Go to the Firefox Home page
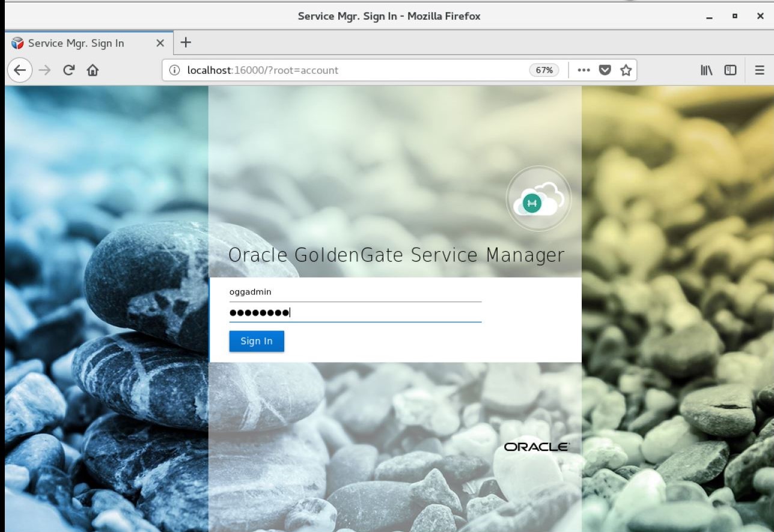Viewport: 774px width, 532px height. (93, 70)
